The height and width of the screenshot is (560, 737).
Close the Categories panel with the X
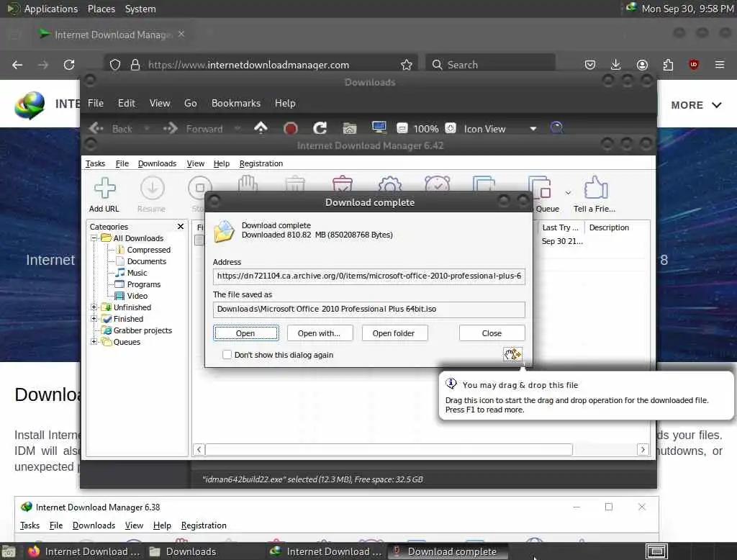click(181, 227)
